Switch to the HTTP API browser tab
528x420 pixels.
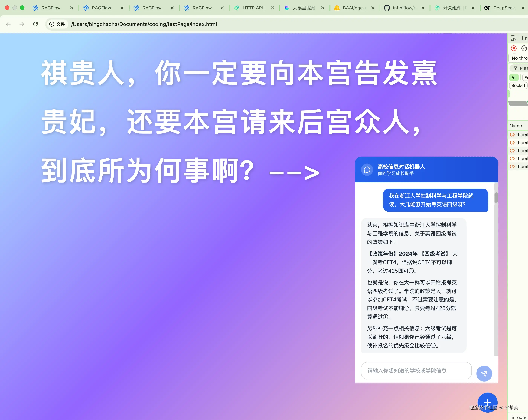coord(252,8)
